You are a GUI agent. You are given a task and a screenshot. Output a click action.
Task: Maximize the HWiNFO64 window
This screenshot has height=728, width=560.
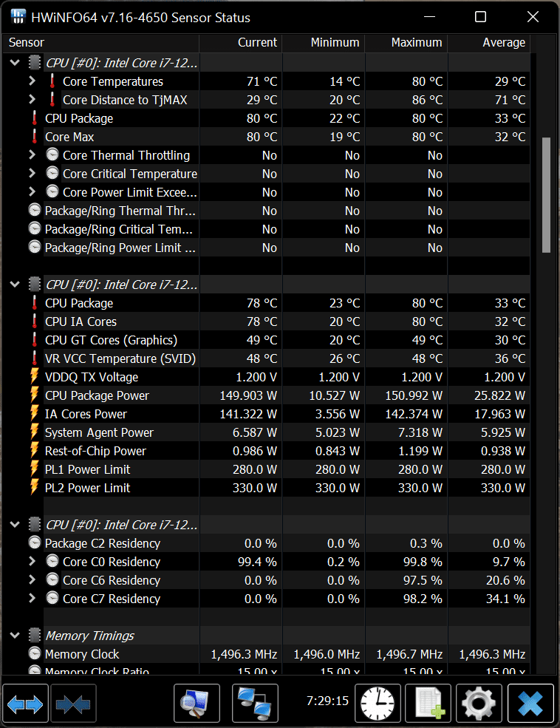(x=481, y=17)
